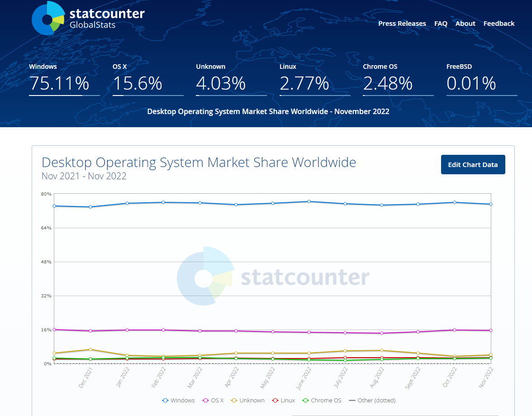Screen dimensions: 532x416
Task: Click the Edit Chart Data button
Action: tap(473, 165)
